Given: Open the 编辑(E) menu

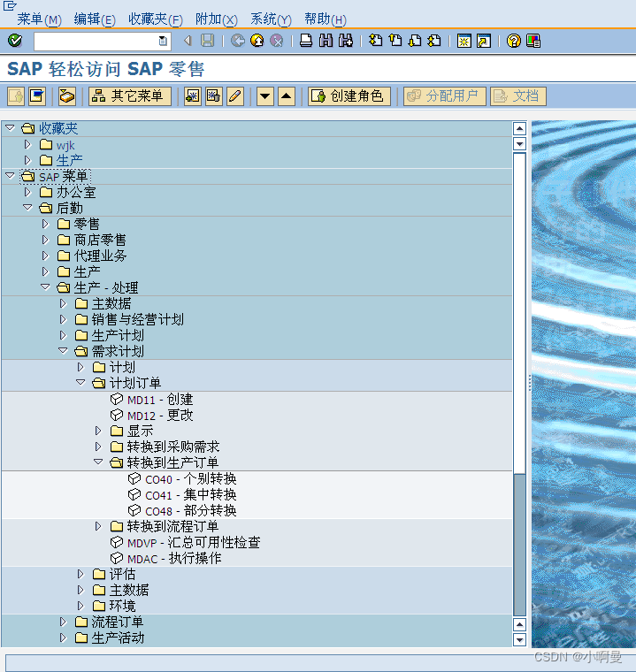Looking at the screenshot, I should click(x=95, y=19).
